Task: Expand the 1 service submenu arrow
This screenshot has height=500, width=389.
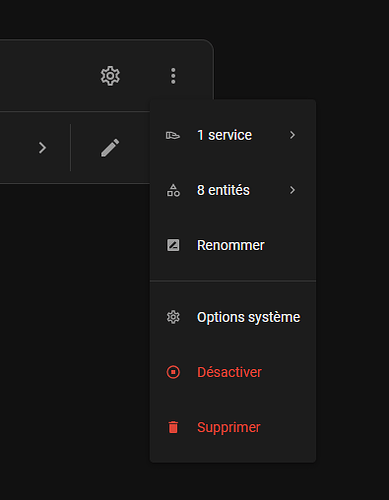Action: pyautogui.click(x=292, y=135)
